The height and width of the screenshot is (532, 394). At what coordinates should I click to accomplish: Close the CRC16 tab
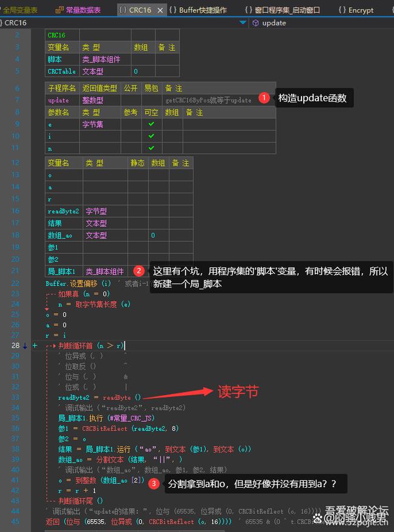tap(160, 10)
